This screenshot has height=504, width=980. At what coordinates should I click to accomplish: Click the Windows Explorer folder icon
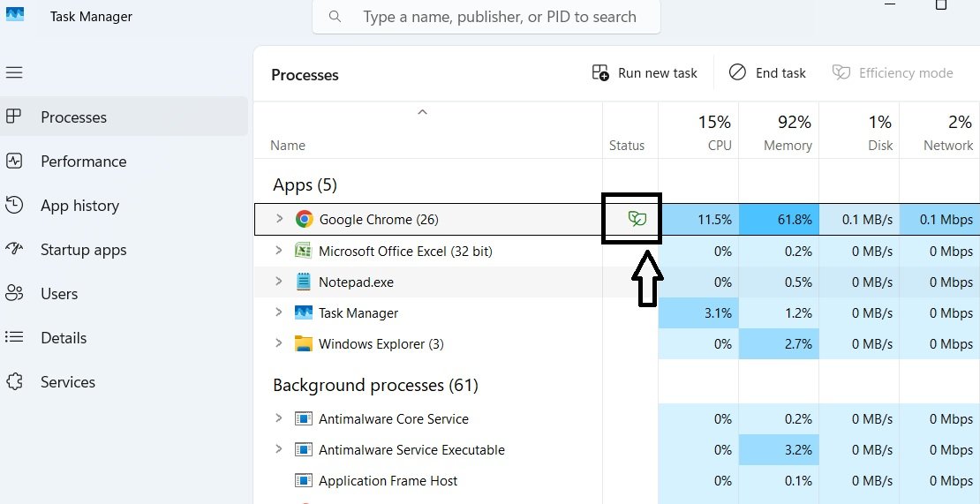tap(303, 344)
